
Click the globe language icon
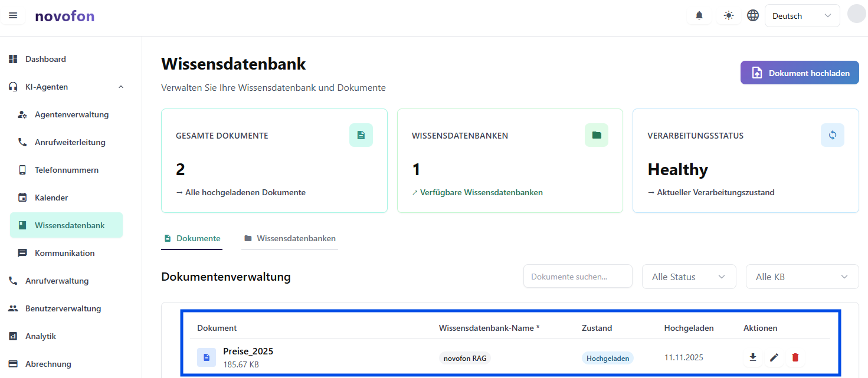pyautogui.click(x=753, y=16)
